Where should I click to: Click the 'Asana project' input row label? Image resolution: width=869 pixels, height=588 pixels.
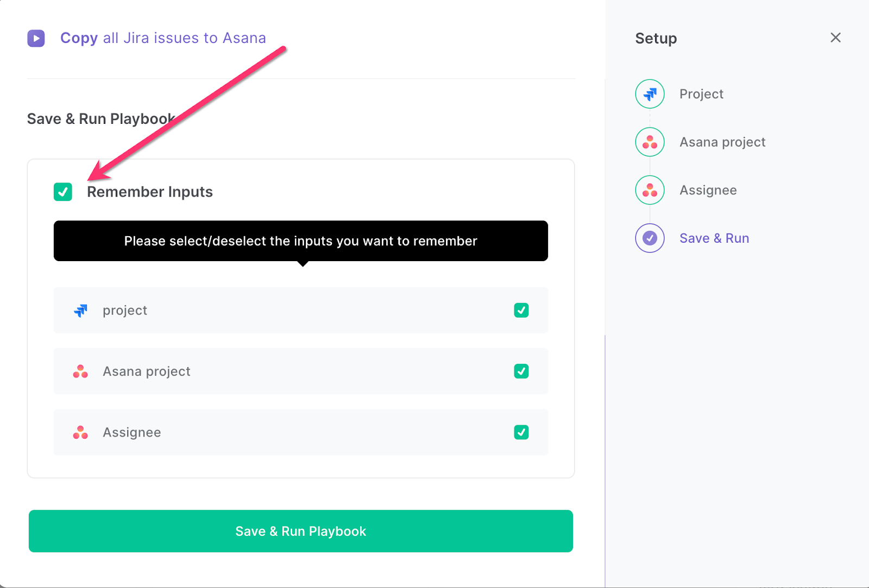point(147,371)
